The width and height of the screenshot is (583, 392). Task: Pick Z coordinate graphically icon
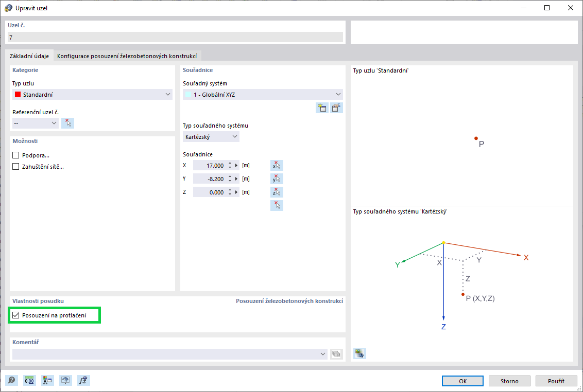277,192
